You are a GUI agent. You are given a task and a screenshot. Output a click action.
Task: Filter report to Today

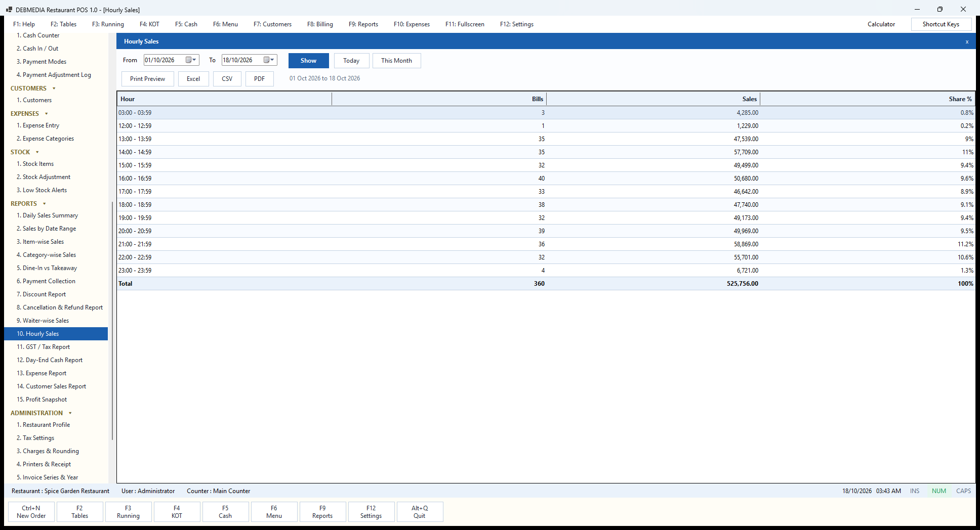click(x=351, y=61)
